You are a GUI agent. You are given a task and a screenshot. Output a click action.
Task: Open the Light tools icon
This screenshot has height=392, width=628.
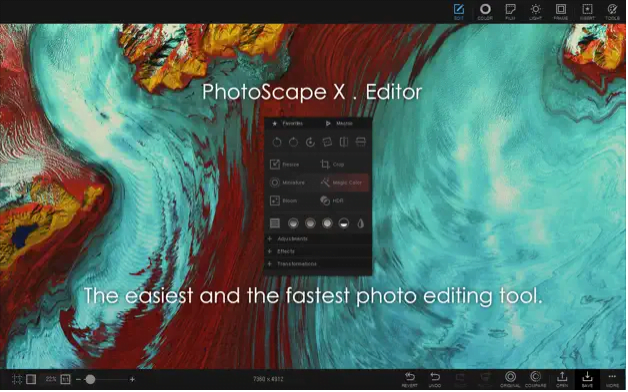click(x=535, y=12)
